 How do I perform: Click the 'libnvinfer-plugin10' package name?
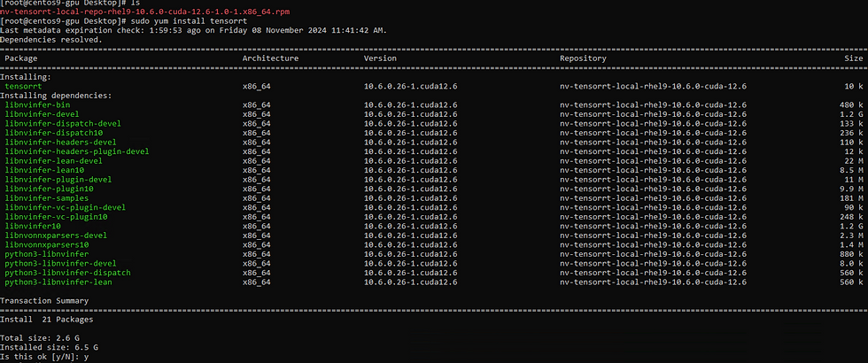[49, 189]
